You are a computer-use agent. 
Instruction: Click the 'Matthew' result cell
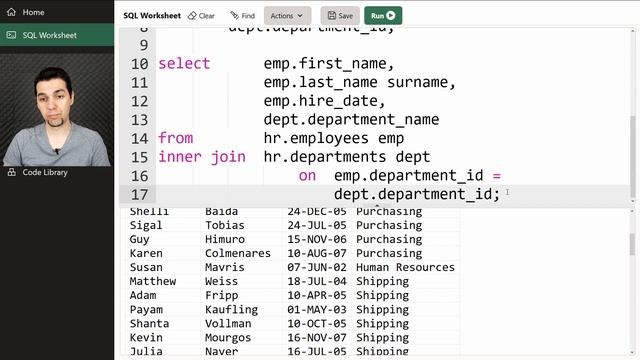click(x=153, y=281)
